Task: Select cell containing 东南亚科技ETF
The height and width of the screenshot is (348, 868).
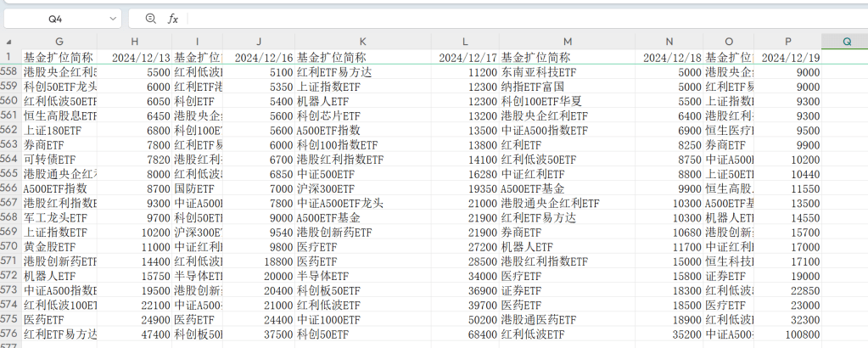Action: pos(566,72)
